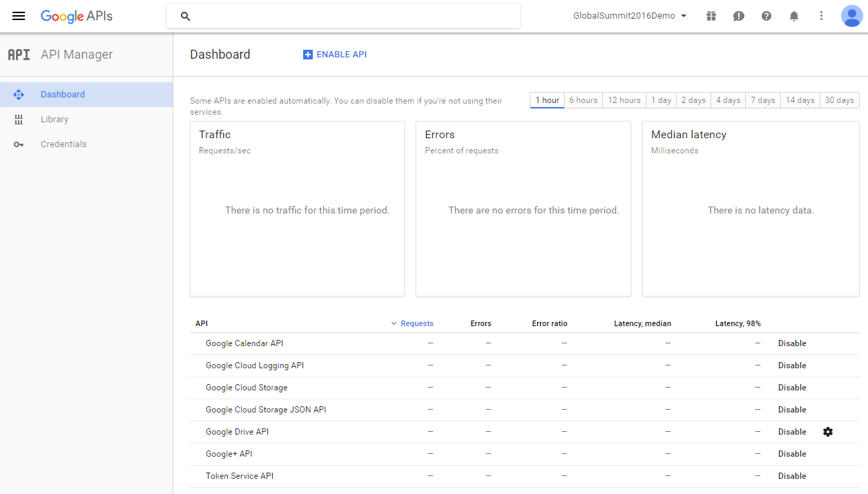Open settings gear for Google Drive API
This screenshot has width=868, height=494.
(828, 432)
